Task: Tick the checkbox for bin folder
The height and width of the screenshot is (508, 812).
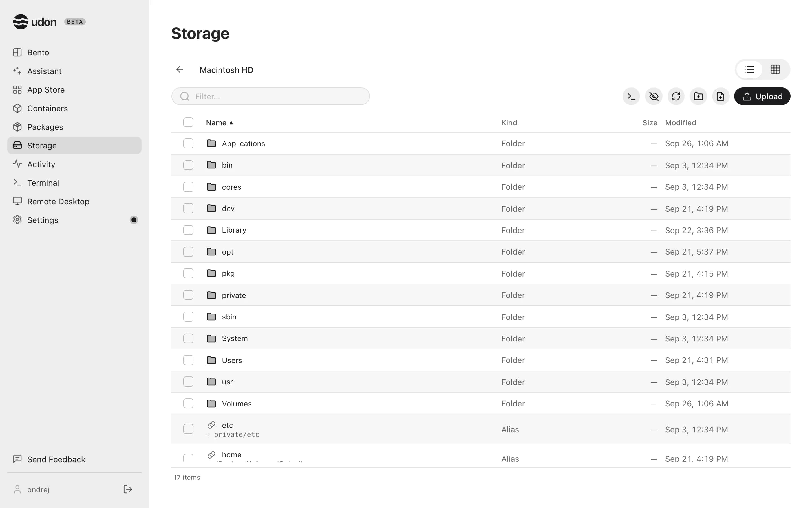Action: [188, 165]
